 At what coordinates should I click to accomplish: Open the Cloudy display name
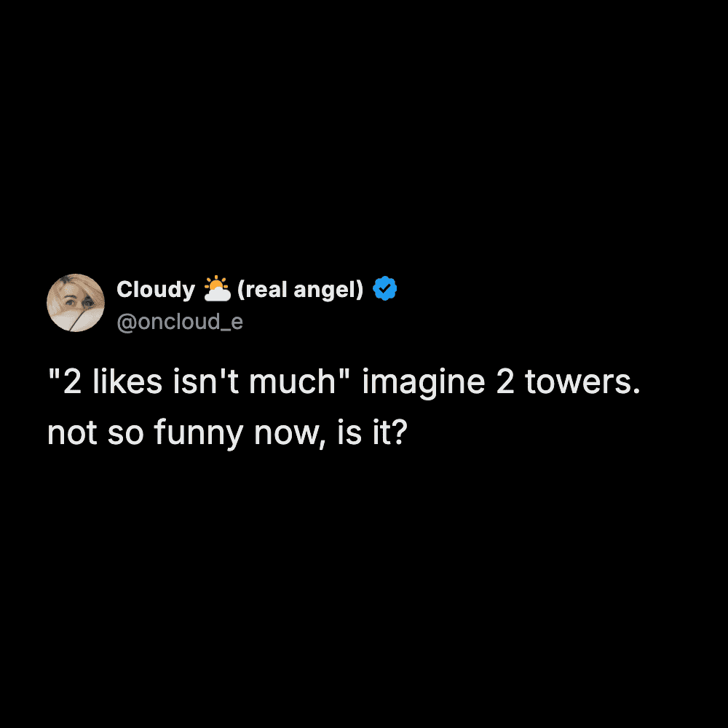[x=155, y=290]
